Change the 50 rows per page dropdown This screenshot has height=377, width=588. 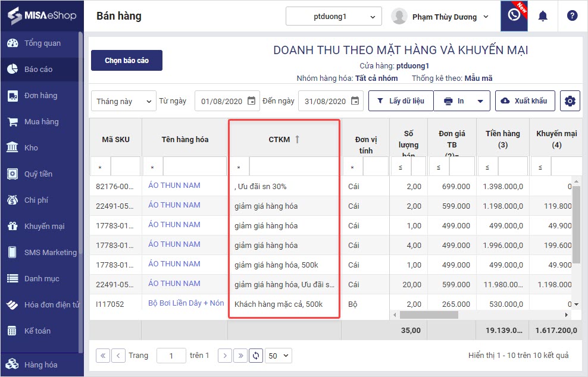click(278, 356)
